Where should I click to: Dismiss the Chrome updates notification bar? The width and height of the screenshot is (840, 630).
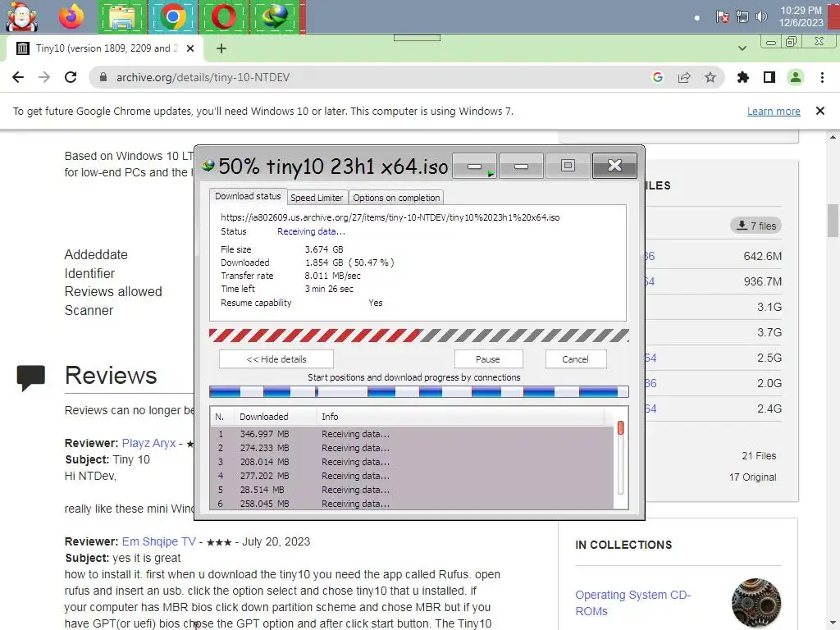(x=820, y=111)
